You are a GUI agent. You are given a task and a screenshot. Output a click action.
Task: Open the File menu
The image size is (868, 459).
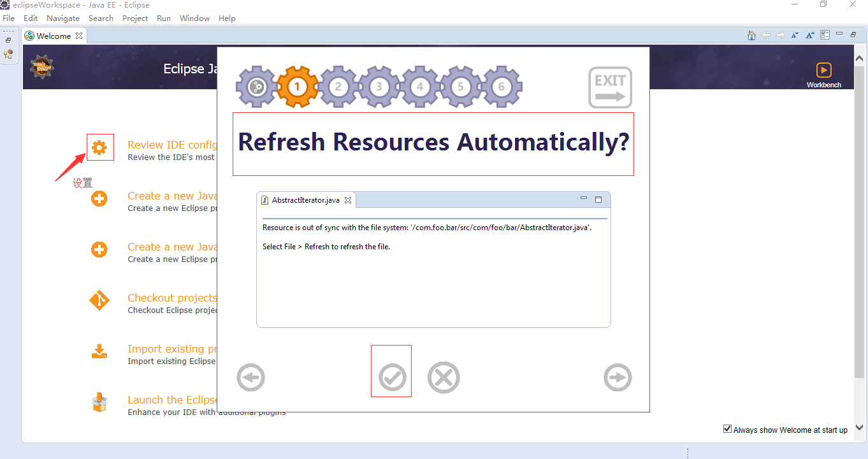tap(8, 18)
